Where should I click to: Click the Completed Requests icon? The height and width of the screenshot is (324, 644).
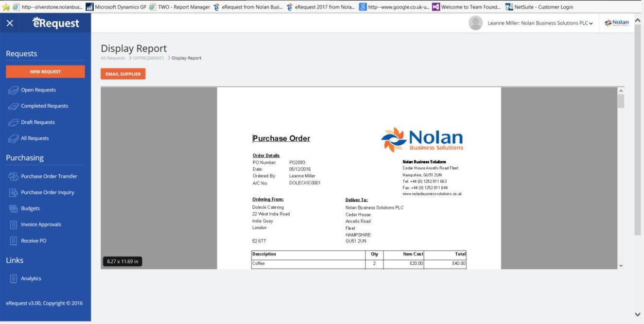tap(14, 106)
